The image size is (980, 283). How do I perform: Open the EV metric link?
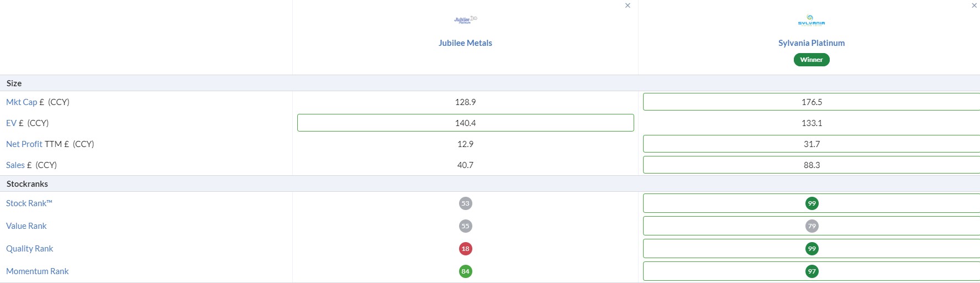click(x=11, y=123)
